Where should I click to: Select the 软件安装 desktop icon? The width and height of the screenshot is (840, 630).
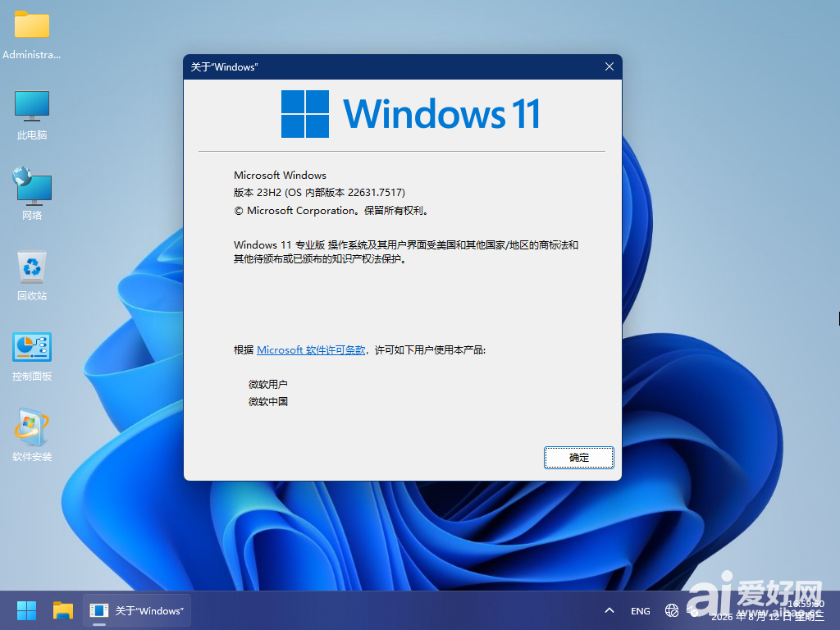(32, 436)
